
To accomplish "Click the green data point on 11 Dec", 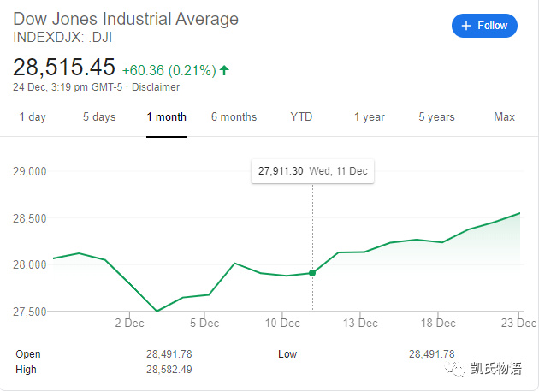I will click(312, 273).
